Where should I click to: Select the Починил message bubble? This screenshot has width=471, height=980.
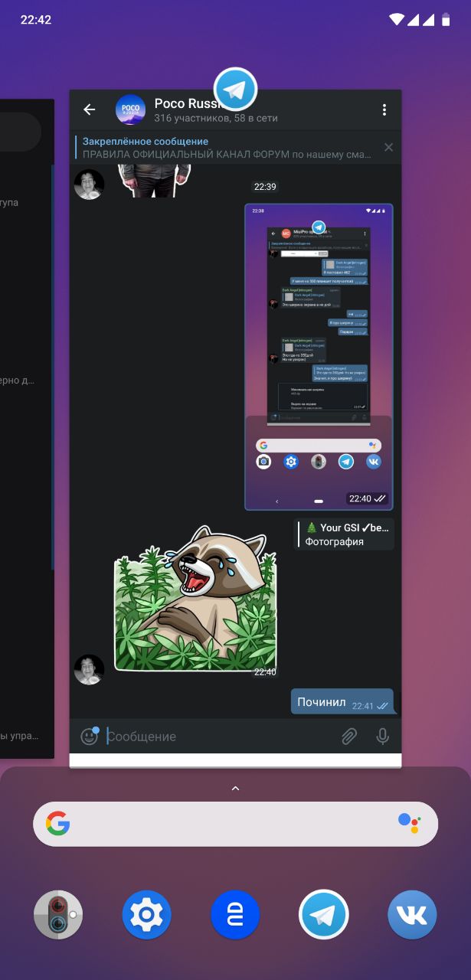coord(342,702)
